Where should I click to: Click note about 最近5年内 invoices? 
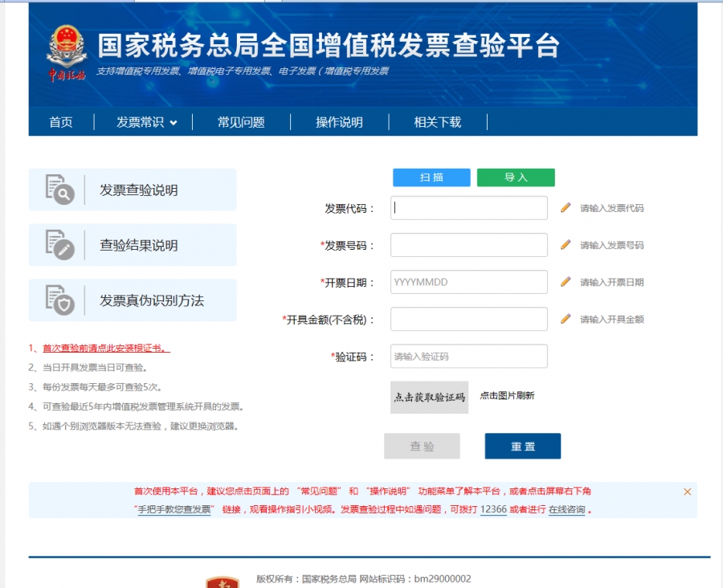click(136, 406)
